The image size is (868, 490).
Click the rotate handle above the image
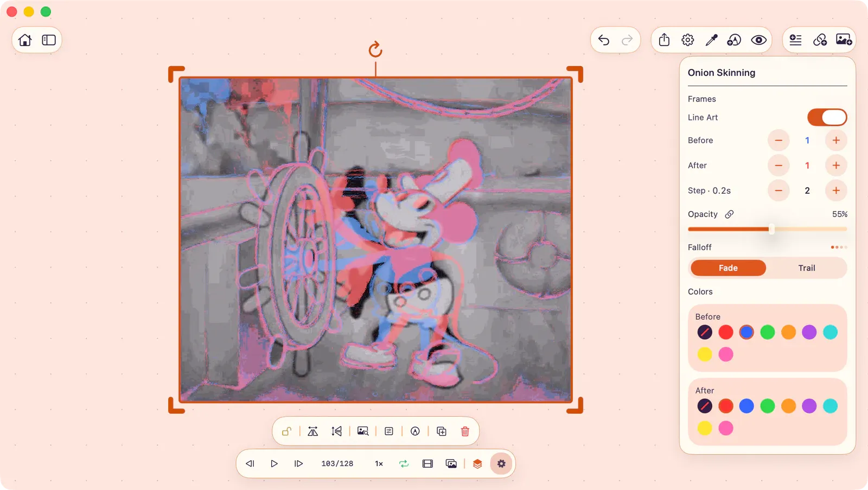coord(375,49)
